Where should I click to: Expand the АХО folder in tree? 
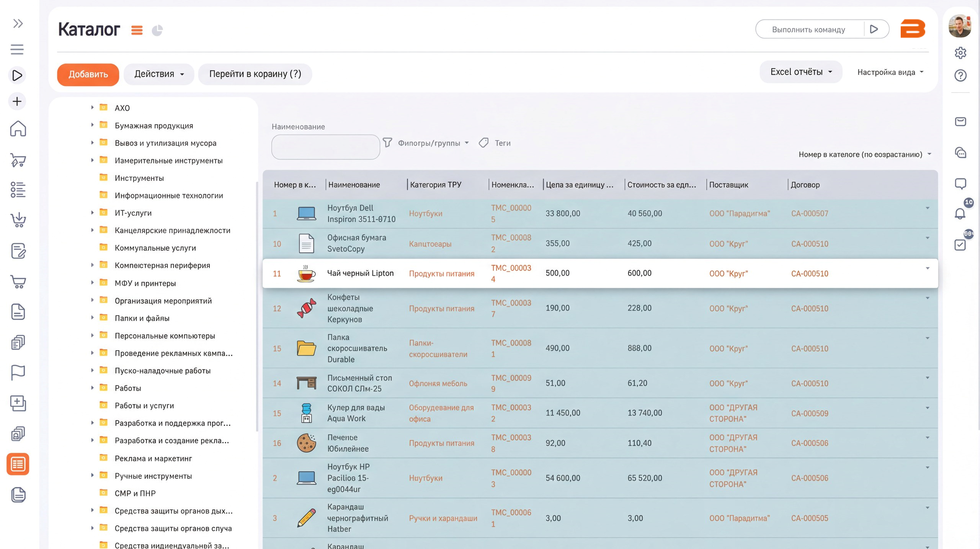click(x=92, y=108)
